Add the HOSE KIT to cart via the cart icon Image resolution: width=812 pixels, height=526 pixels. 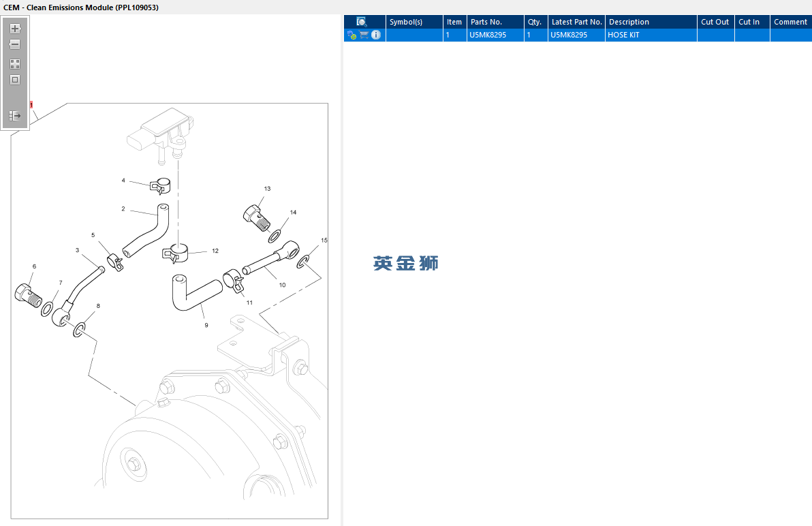coord(364,35)
